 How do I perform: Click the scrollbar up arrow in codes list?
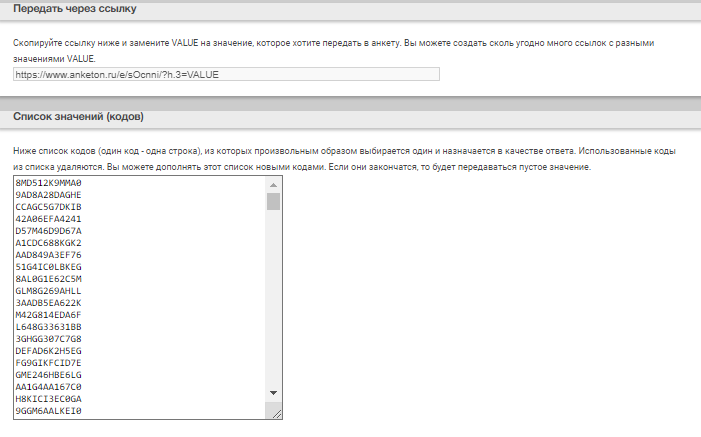pos(273,184)
